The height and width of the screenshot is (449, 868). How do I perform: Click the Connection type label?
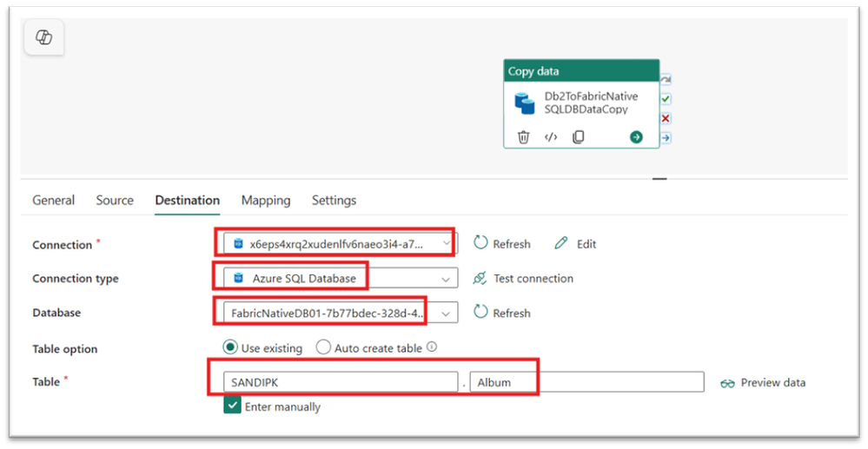tap(76, 279)
